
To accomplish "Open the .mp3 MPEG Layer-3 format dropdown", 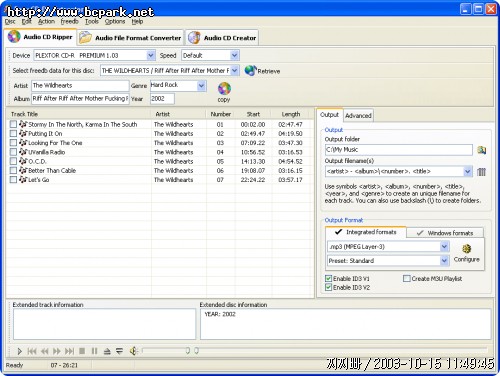I will tap(444, 247).
